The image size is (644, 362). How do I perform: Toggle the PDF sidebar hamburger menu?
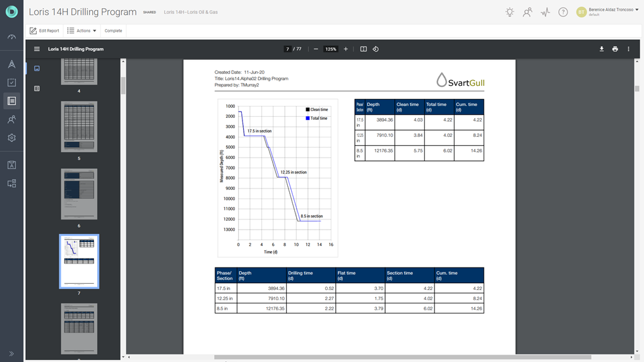point(37,49)
